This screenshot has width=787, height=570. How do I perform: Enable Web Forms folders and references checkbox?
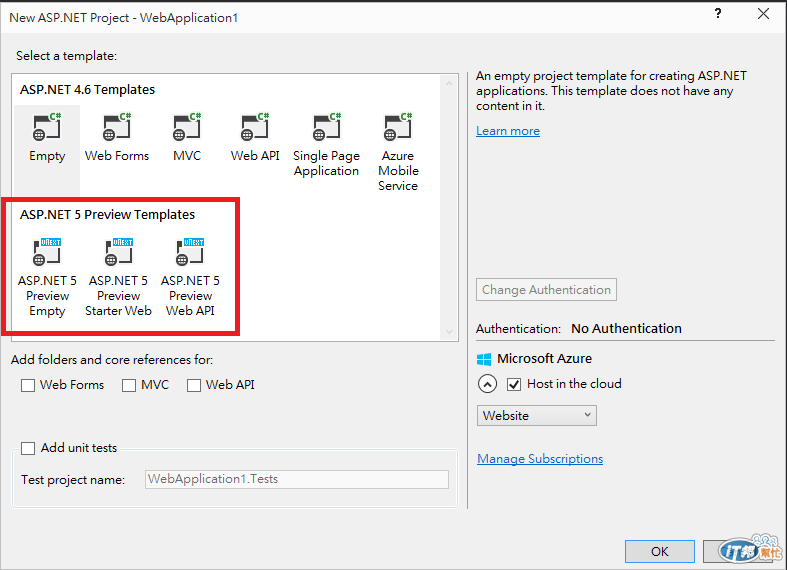tap(28, 385)
